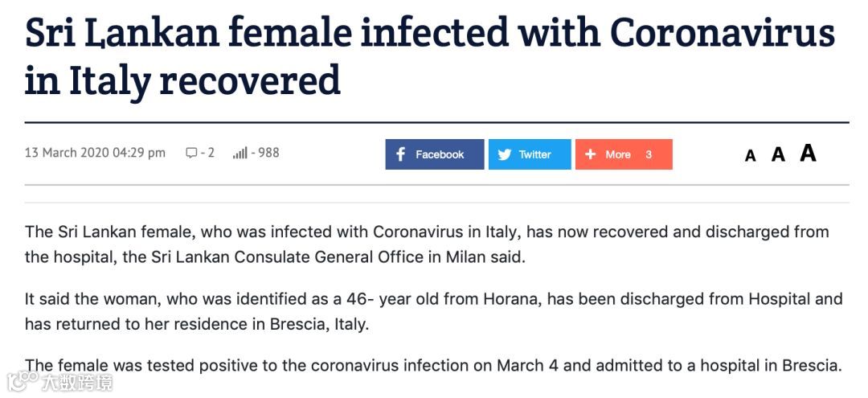Screen dimensions: 868x398
Task: Click the paragraph about testing positive March 4
Action: 433,366
